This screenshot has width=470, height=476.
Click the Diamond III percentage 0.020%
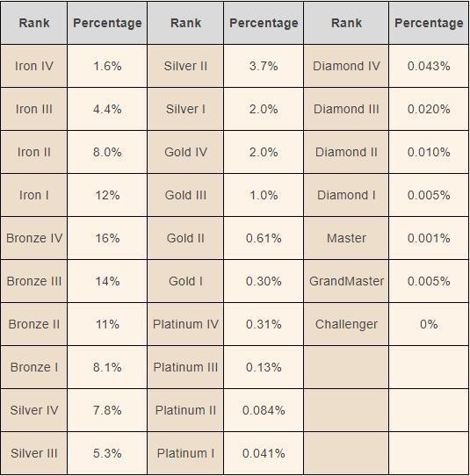pos(429,109)
